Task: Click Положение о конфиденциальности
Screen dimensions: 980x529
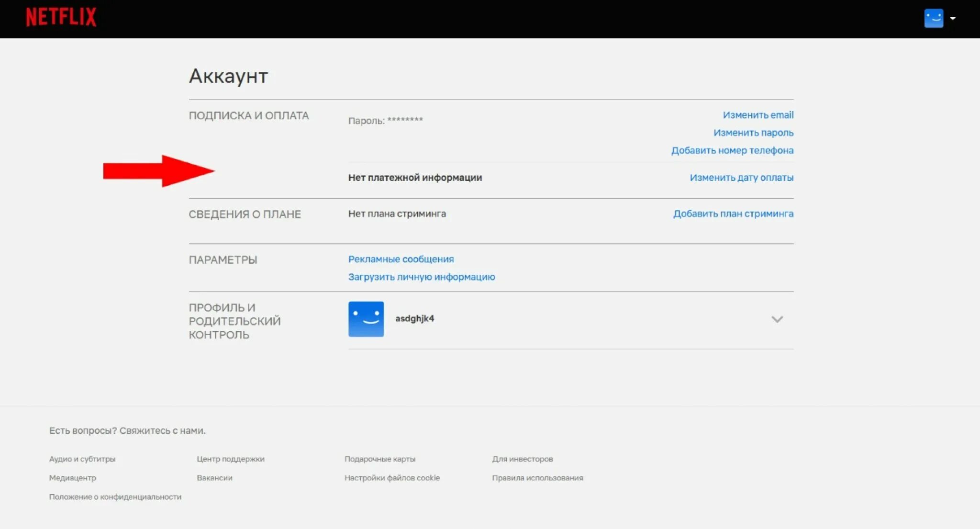Action: (x=115, y=497)
